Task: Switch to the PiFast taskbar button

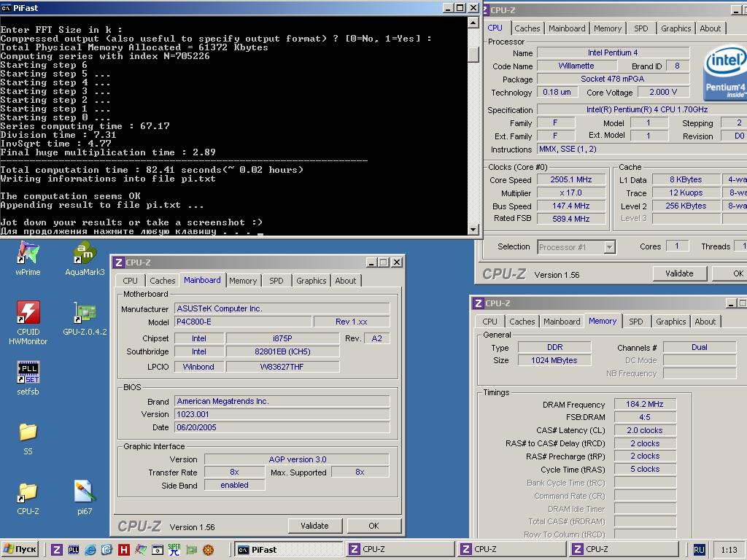Action: [289, 550]
